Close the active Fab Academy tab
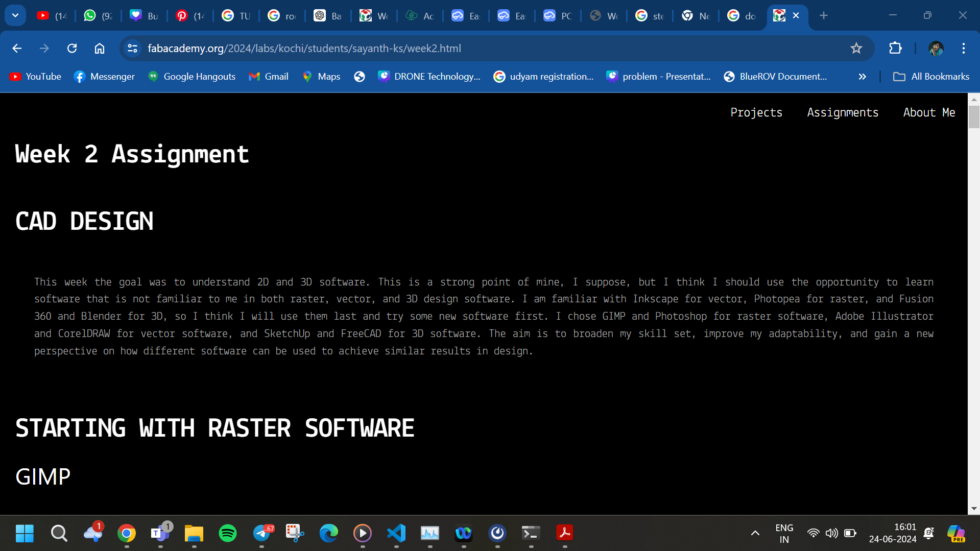The width and height of the screenshot is (980, 551). 796,16
